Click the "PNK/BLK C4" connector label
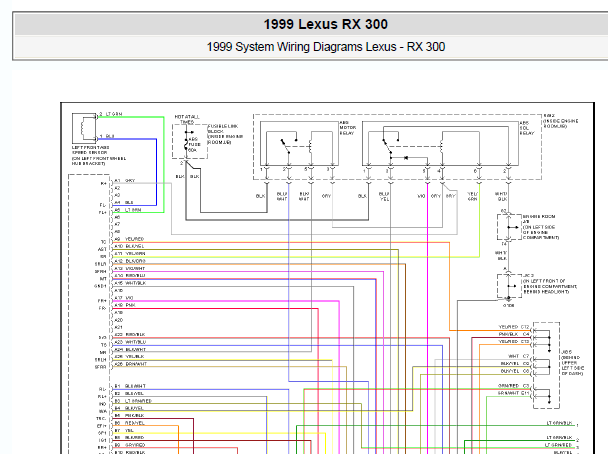This screenshot has width=608, height=454. pos(513,334)
